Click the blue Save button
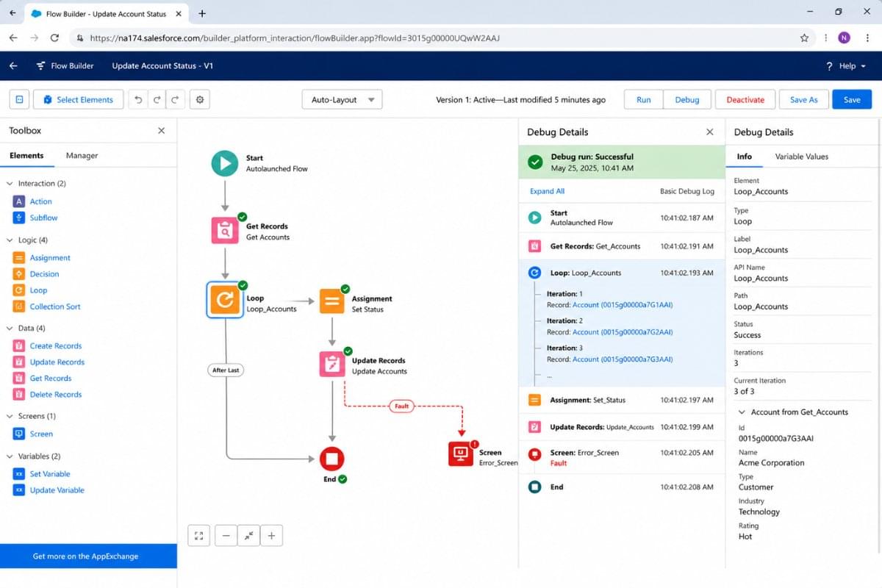882x588 pixels. coord(852,100)
